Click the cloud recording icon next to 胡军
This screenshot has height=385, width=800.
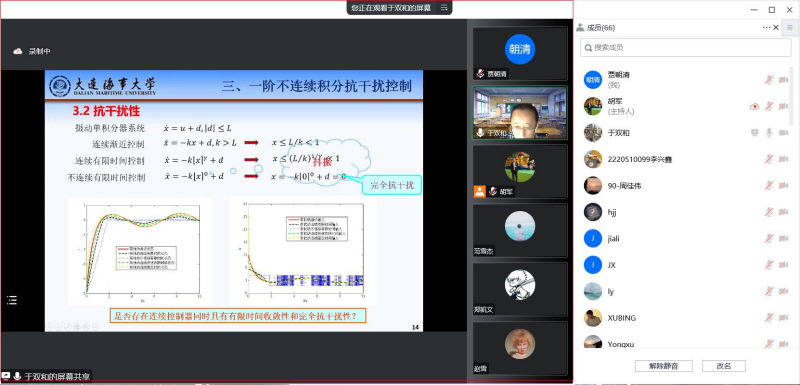click(754, 106)
